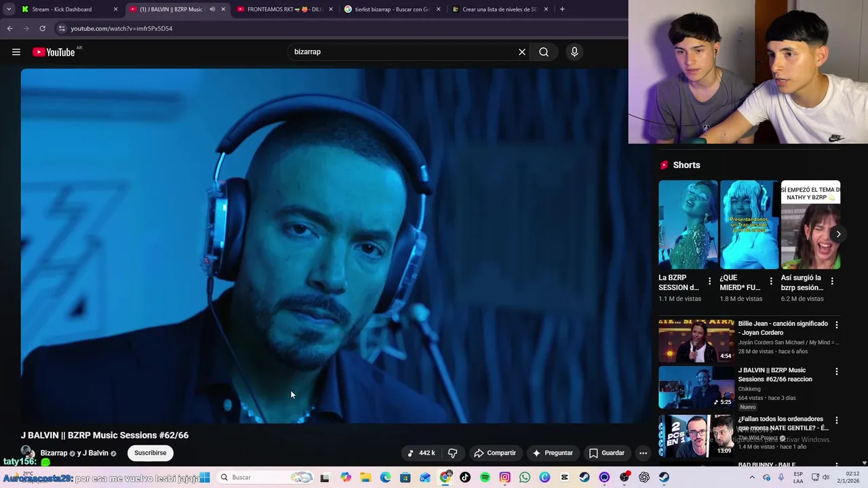Open the Billie Jean video thumbnail
Screen dimensions: 868x488
tap(696, 341)
